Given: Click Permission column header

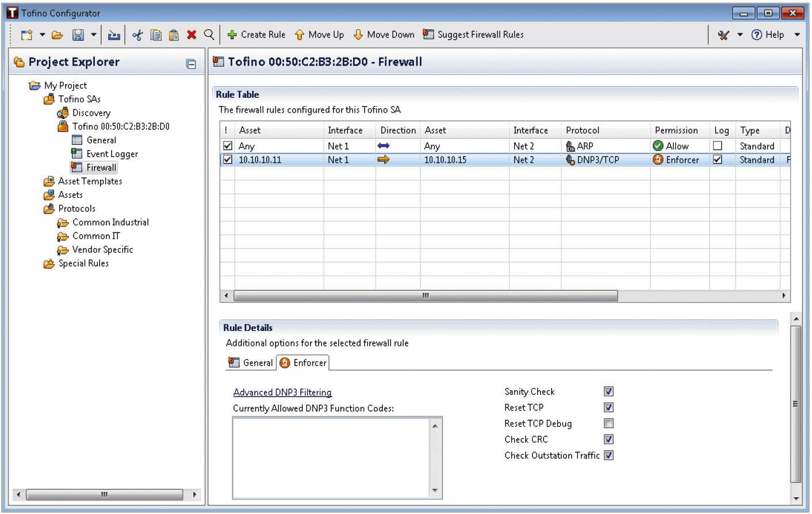Looking at the screenshot, I should pos(680,131).
